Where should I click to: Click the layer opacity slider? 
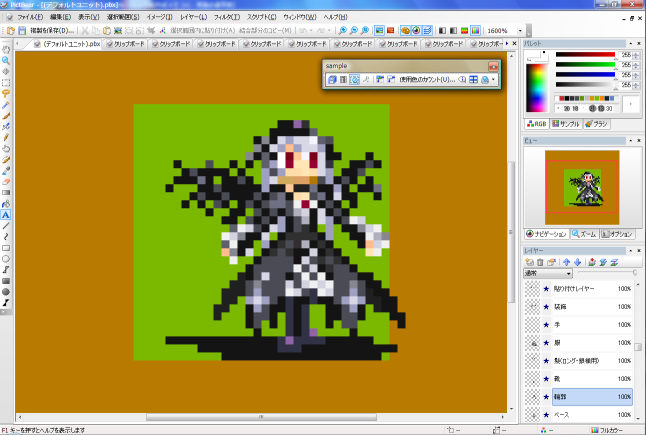(x=607, y=273)
